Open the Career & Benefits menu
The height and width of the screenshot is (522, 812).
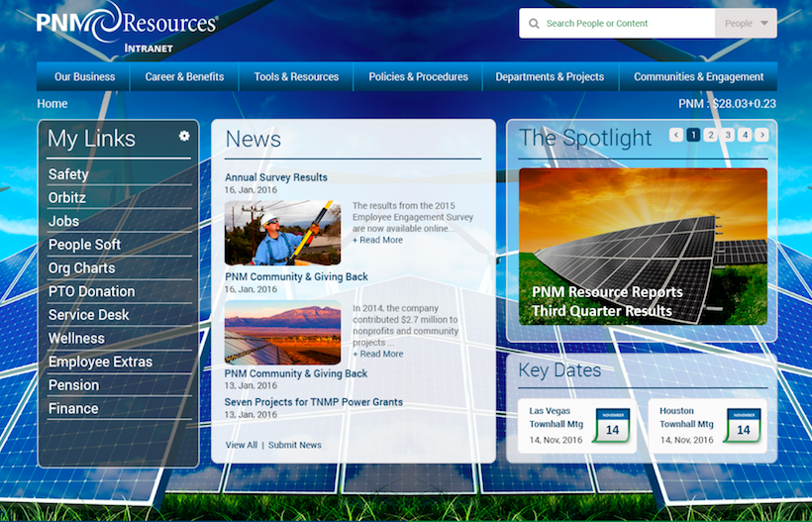[x=184, y=76]
